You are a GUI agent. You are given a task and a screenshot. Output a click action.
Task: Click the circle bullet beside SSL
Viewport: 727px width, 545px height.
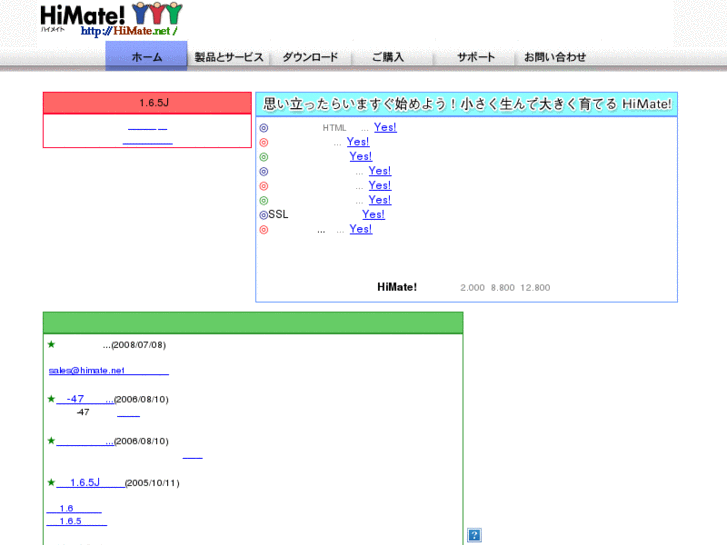tap(263, 215)
